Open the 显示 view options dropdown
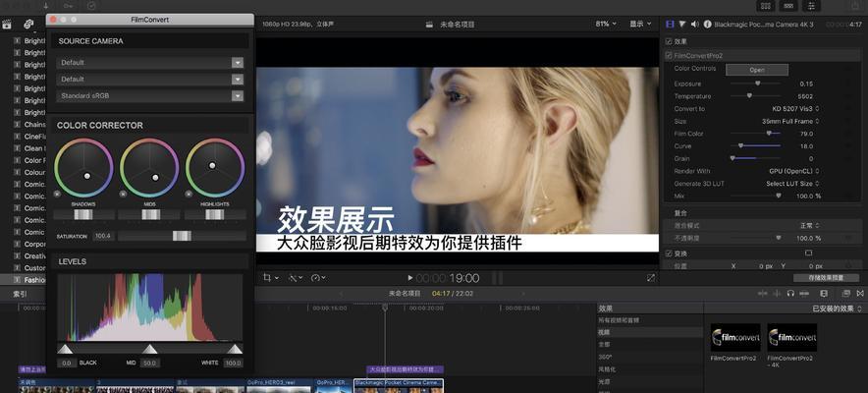The width and height of the screenshot is (868, 393). 639,24
